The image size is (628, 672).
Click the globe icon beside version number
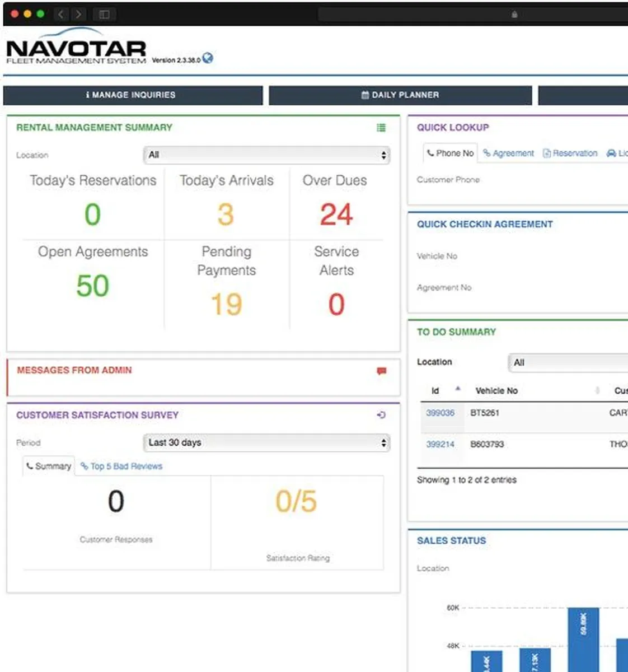pyautogui.click(x=208, y=58)
